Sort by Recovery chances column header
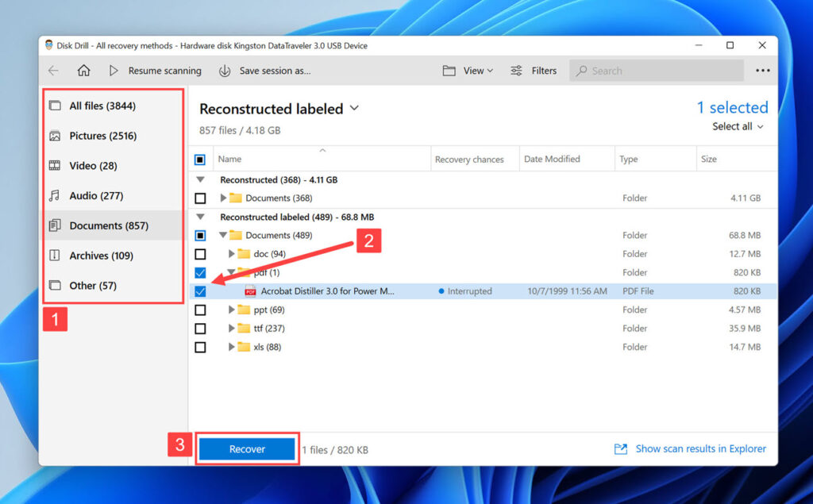Screen dimensions: 813x504 coord(469,160)
